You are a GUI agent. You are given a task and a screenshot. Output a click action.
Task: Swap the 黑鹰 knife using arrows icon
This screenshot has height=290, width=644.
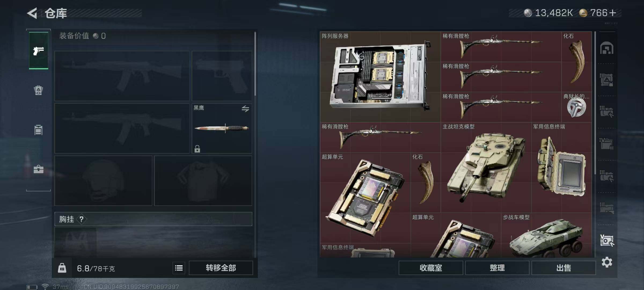(245, 109)
